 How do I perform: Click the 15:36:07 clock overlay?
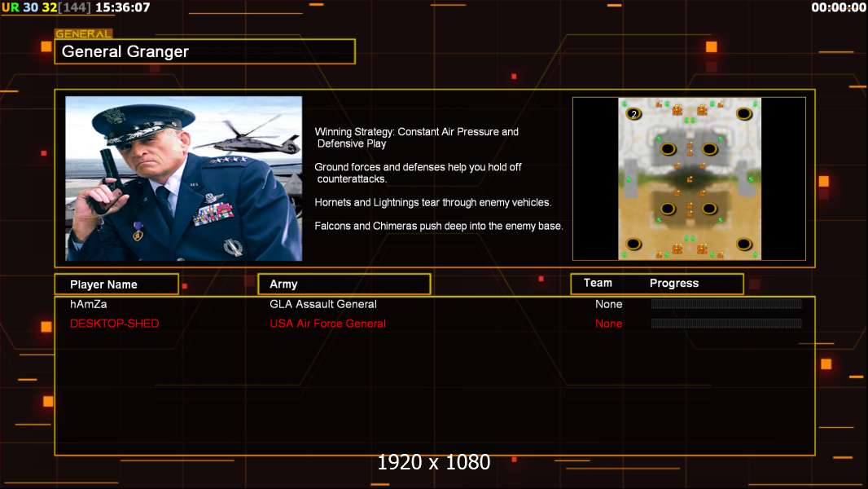pos(122,7)
